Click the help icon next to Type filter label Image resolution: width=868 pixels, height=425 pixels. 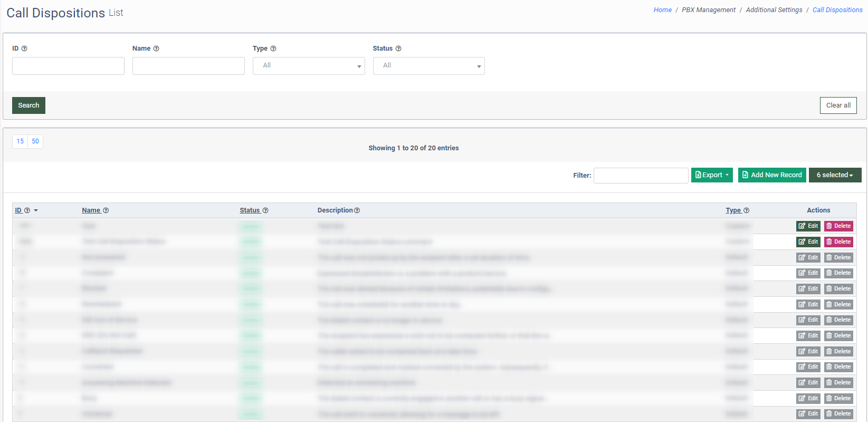[x=273, y=49]
